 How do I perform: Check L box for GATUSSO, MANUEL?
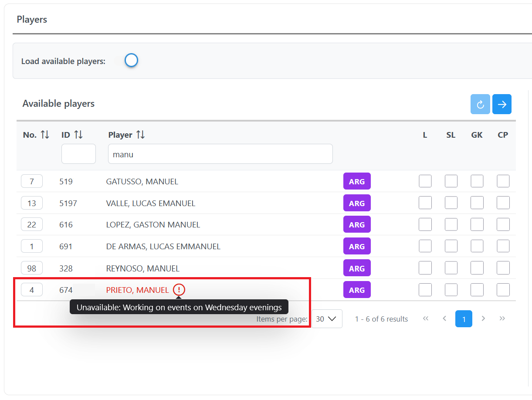point(425,181)
